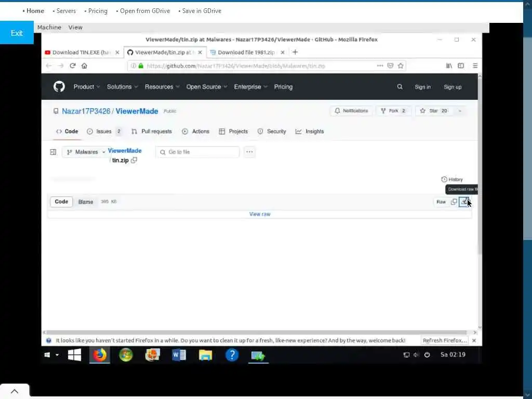Open the Projects repository tab
Image resolution: width=532 pixels, height=399 pixels.
233,131
